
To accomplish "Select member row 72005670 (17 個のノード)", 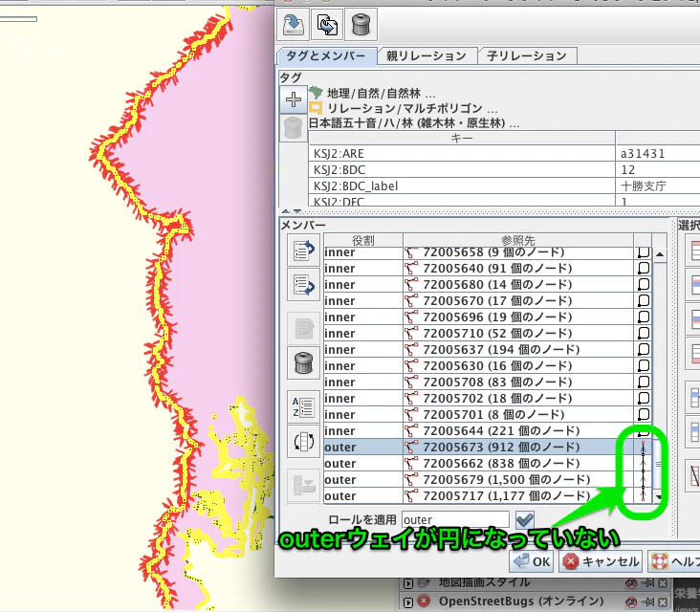I will [488, 301].
